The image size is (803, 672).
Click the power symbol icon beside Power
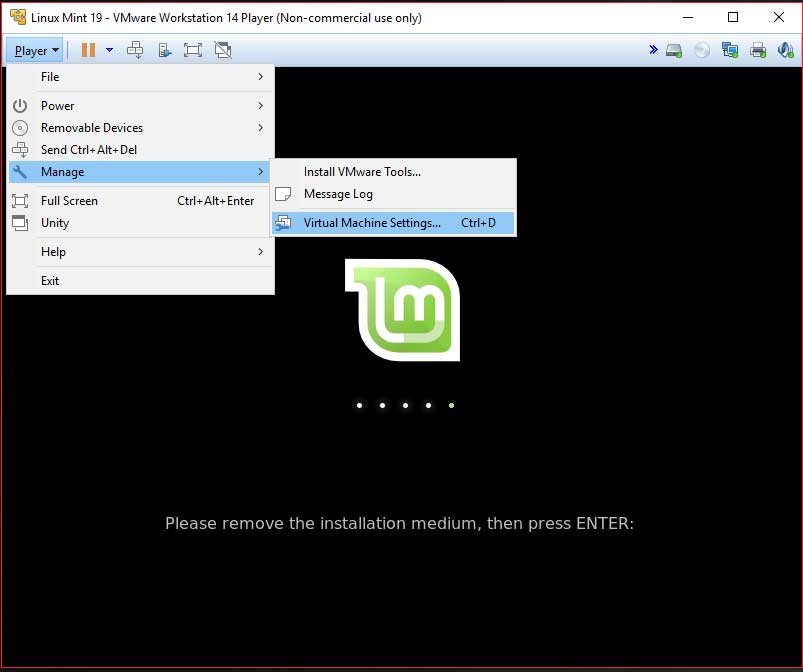pos(20,106)
